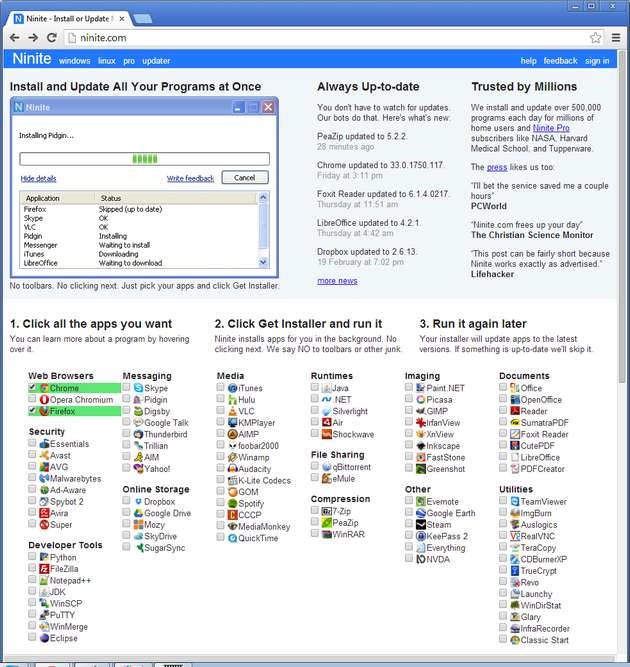The width and height of the screenshot is (630, 667).
Task: Tick the Pidgin checkbox
Action: 126,399
